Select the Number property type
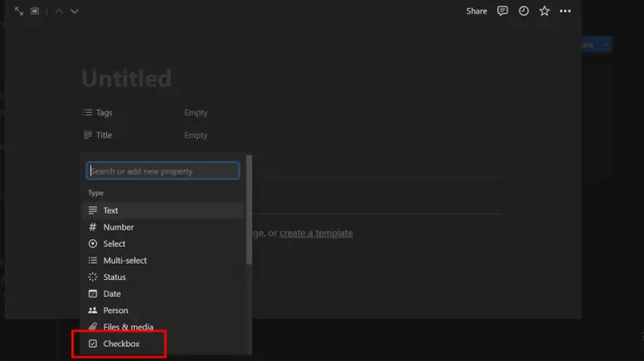 pos(163,227)
